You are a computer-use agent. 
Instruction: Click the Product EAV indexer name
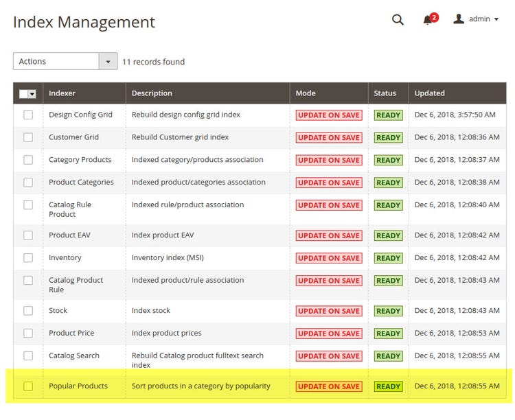69,235
